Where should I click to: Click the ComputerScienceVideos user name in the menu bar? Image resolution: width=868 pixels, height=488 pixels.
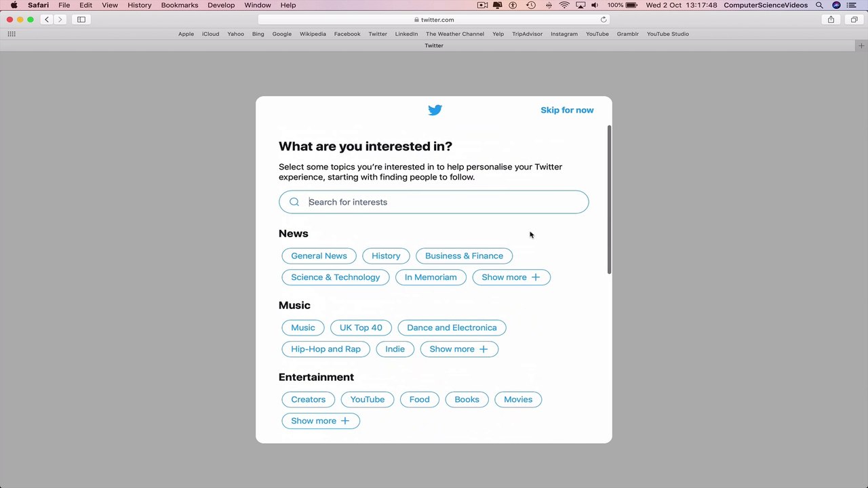tap(766, 5)
